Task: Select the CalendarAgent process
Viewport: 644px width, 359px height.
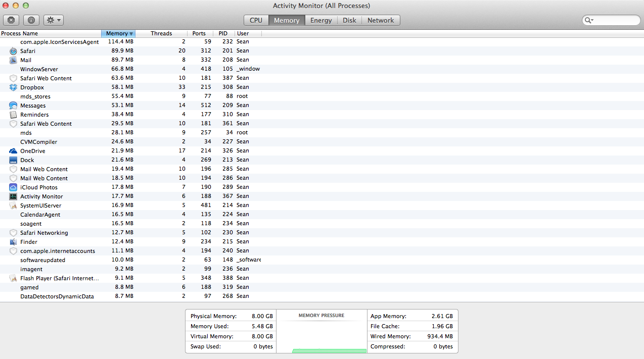Action: coord(40,215)
